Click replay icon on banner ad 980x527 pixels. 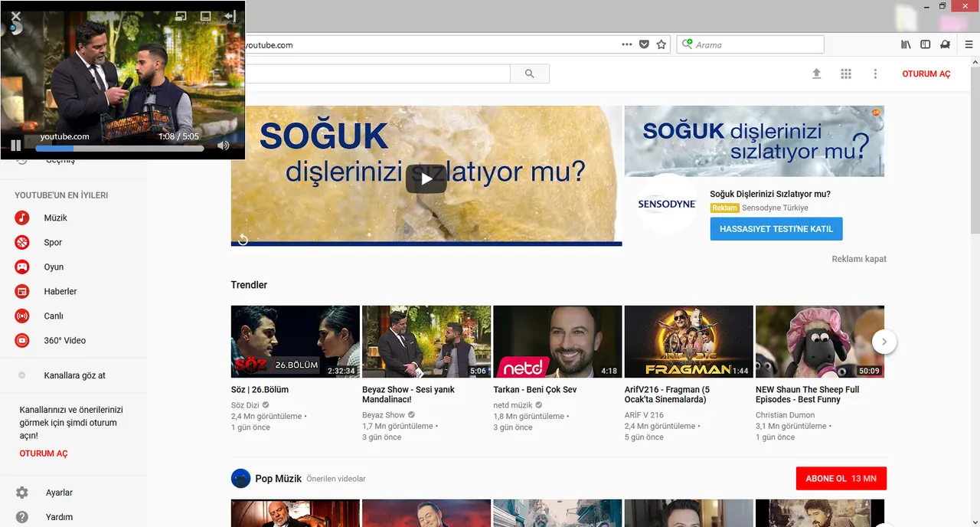243,240
